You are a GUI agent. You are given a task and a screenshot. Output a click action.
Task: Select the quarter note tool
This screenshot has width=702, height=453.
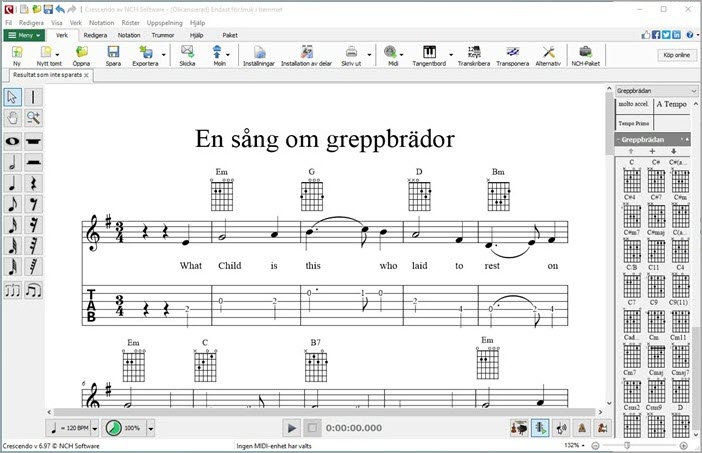(x=13, y=183)
